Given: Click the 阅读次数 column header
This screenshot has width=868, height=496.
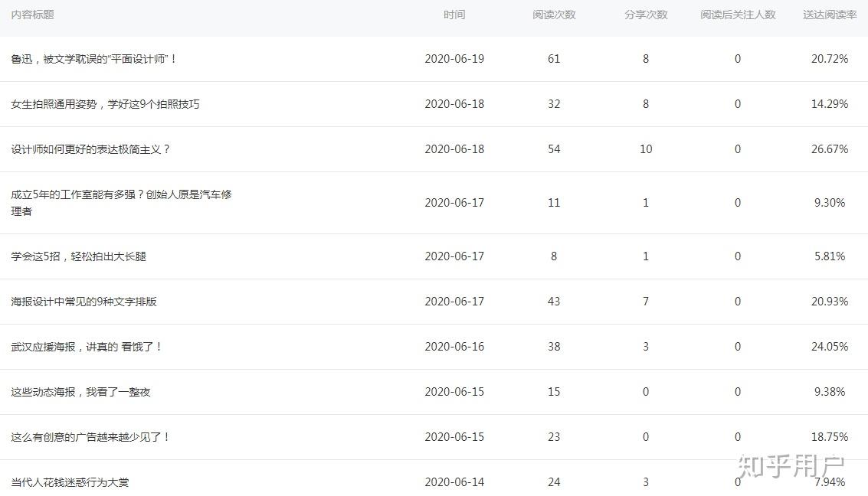Looking at the screenshot, I should (554, 15).
